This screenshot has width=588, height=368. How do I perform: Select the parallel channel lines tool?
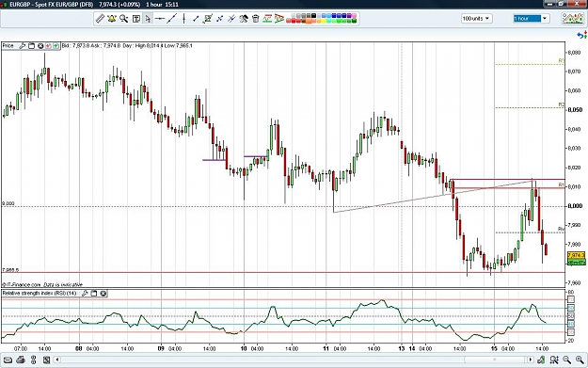pos(231,19)
